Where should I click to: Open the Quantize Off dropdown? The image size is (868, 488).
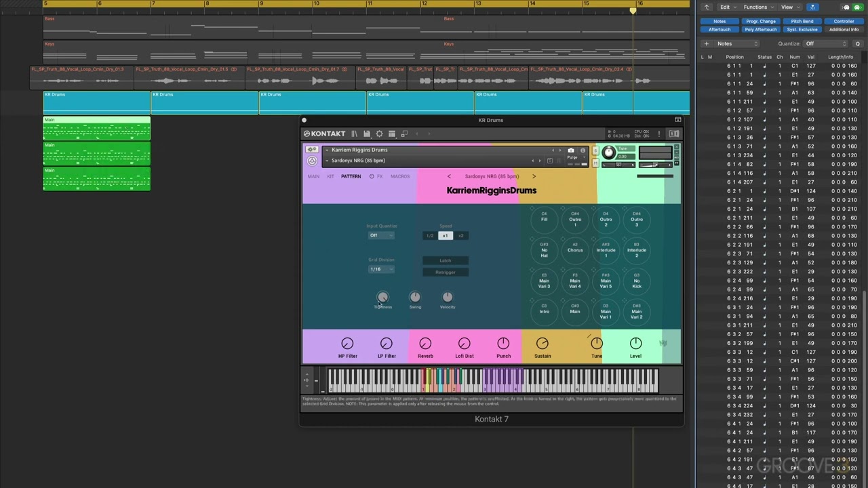coord(825,43)
